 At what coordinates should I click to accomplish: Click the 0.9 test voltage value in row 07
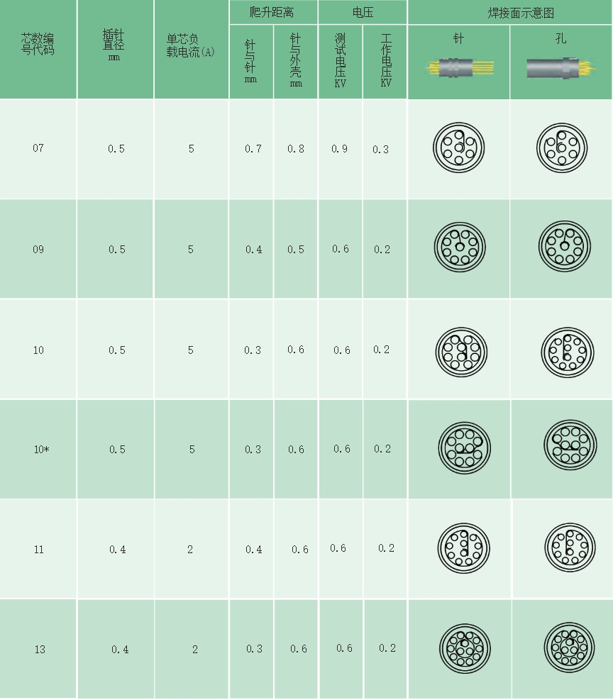tap(340, 148)
